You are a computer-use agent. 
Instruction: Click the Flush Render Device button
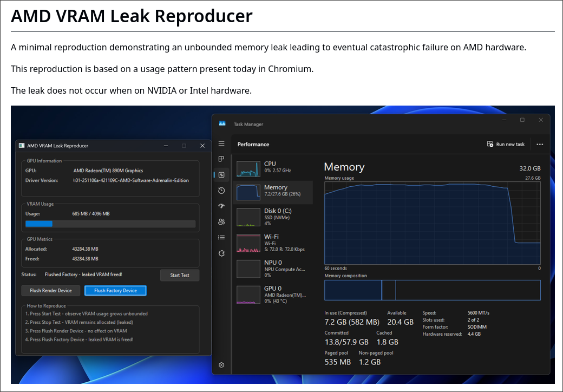(x=51, y=290)
